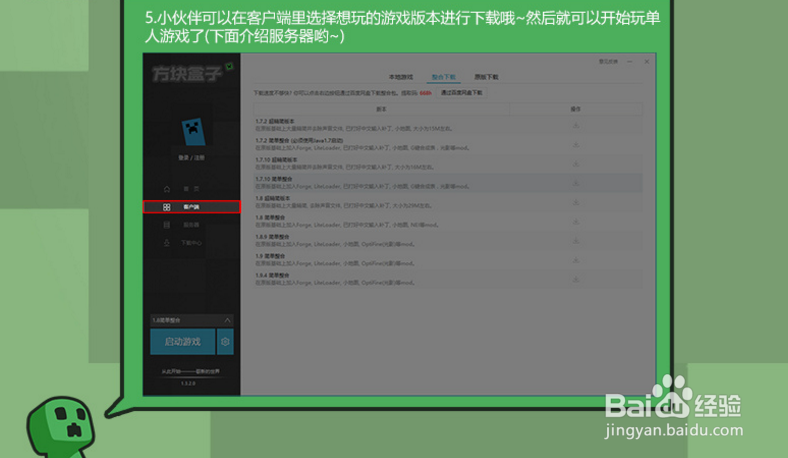Download the 1.7.10 简单整合 package

coord(576,183)
